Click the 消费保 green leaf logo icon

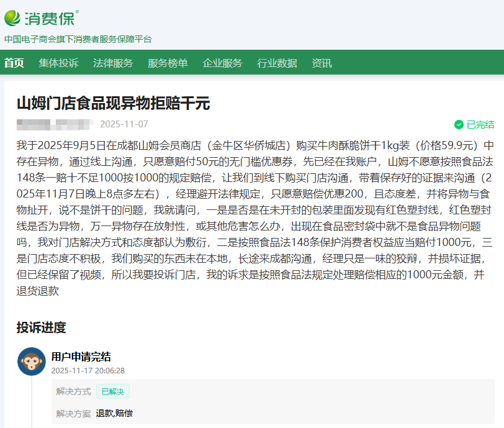pos(12,18)
